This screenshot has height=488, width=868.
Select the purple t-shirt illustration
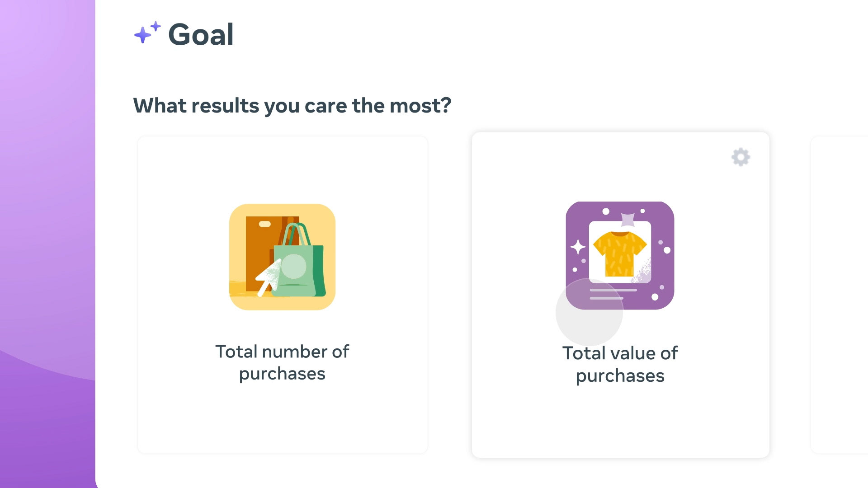[620, 255]
